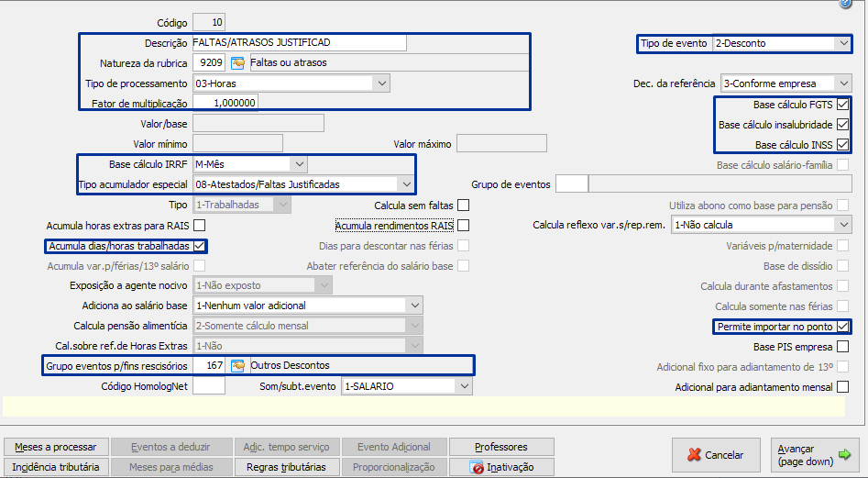Click Grupo eventos p/fins rescisórios code field
The height and width of the screenshot is (478, 868).
point(209,365)
